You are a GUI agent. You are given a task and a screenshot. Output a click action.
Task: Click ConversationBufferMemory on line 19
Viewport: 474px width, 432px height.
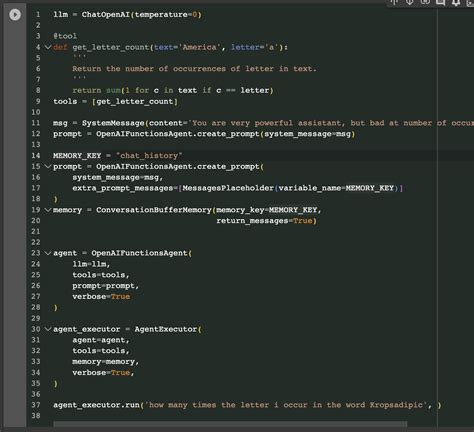[x=154, y=210]
